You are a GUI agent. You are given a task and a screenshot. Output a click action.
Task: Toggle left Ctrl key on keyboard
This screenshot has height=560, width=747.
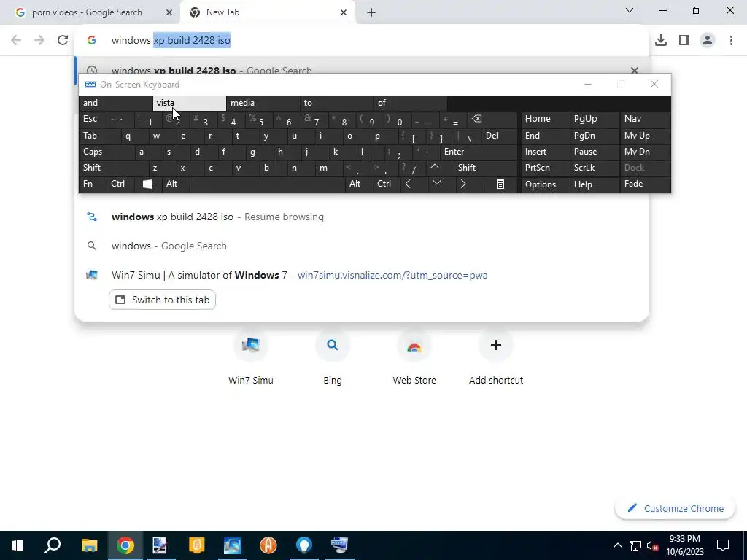click(x=120, y=184)
